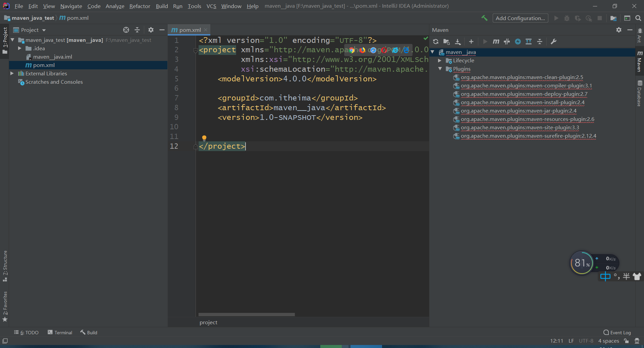Toggle Maven offline mode
Screen dimensions: 644x348
tap(507, 42)
